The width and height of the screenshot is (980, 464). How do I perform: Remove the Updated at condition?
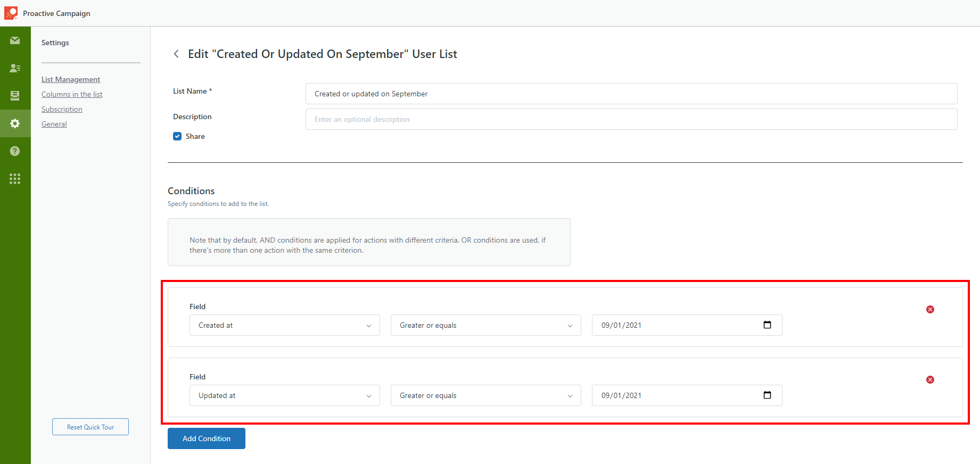pos(930,379)
